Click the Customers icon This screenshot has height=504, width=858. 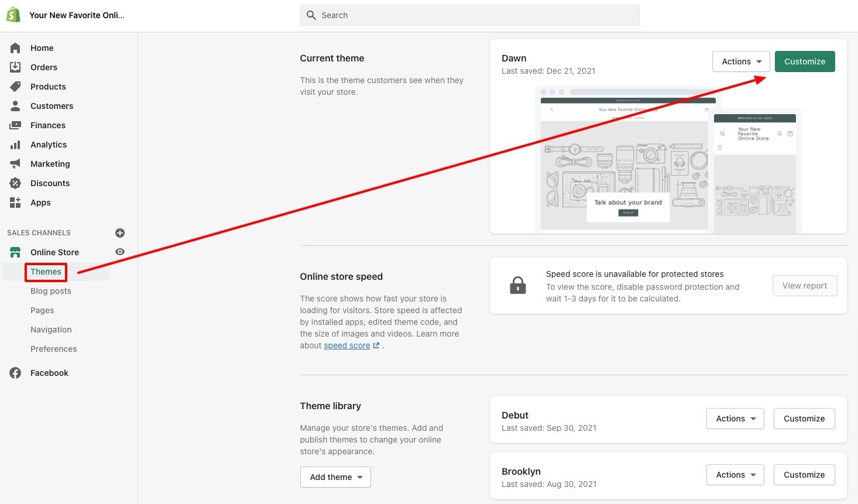[15, 105]
